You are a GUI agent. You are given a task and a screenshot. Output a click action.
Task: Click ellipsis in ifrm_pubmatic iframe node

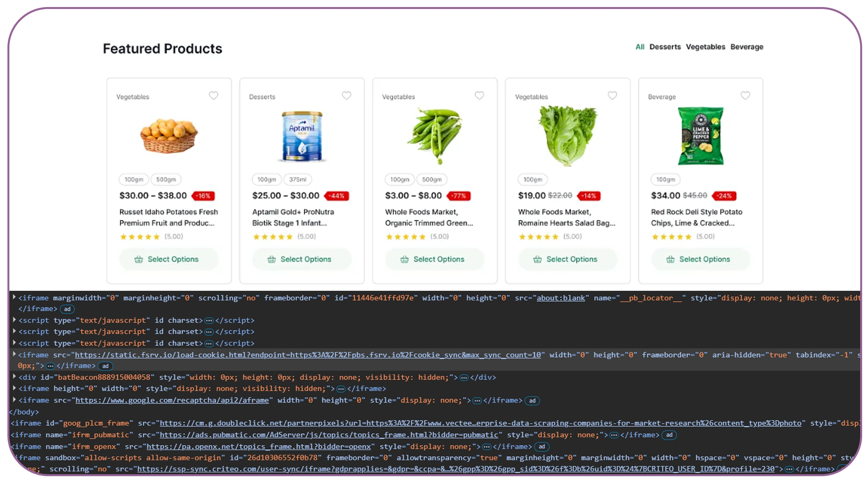(x=614, y=435)
